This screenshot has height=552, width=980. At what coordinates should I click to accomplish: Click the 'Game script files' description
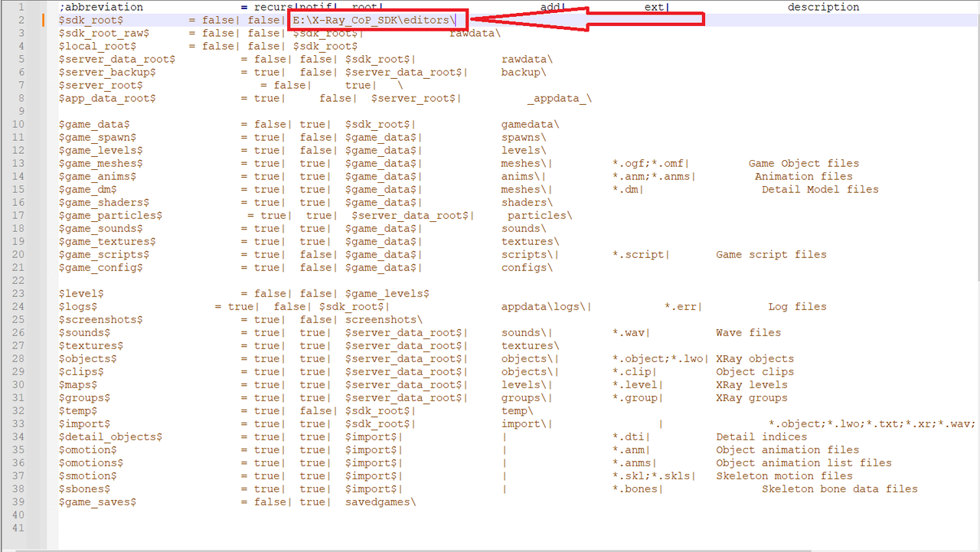(772, 254)
